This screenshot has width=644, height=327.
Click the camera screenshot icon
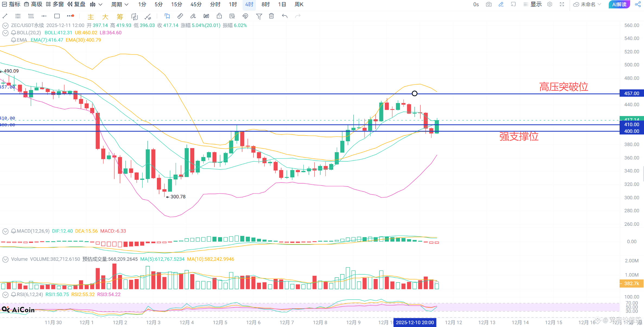tap(488, 4)
